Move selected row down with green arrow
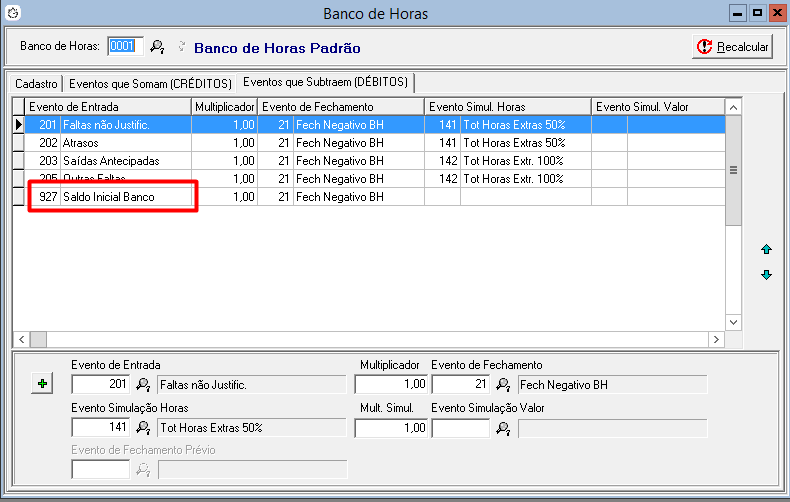This screenshot has height=502, width=790. pyautogui.click(x=766, y=275)
